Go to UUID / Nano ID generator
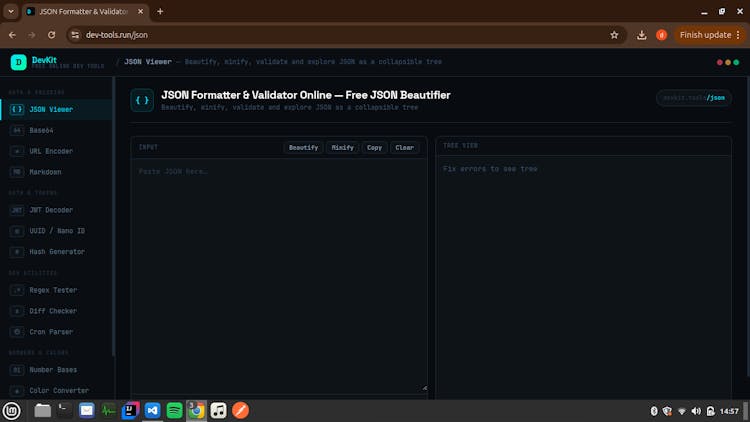The height and width of the screenshot is (422, 750). click(x=56, y=231)
